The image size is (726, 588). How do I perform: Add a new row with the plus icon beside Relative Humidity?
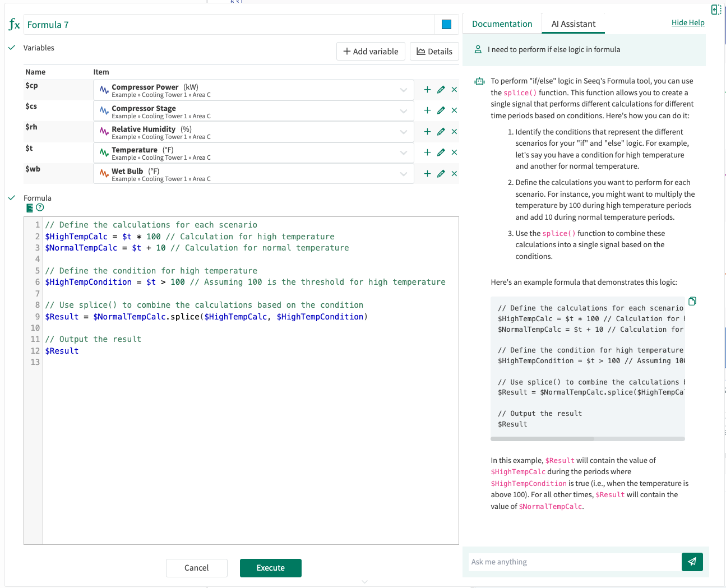(x=426, y=131)
